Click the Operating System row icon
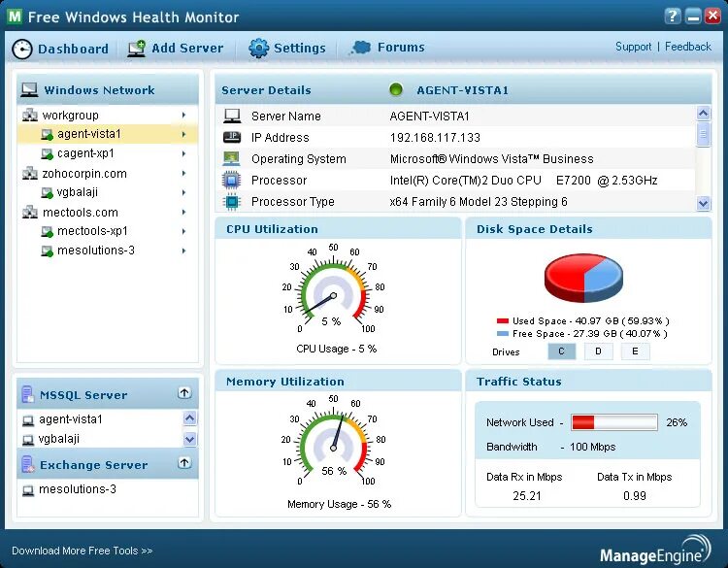 pyautogui.click(x=232, y=158)
